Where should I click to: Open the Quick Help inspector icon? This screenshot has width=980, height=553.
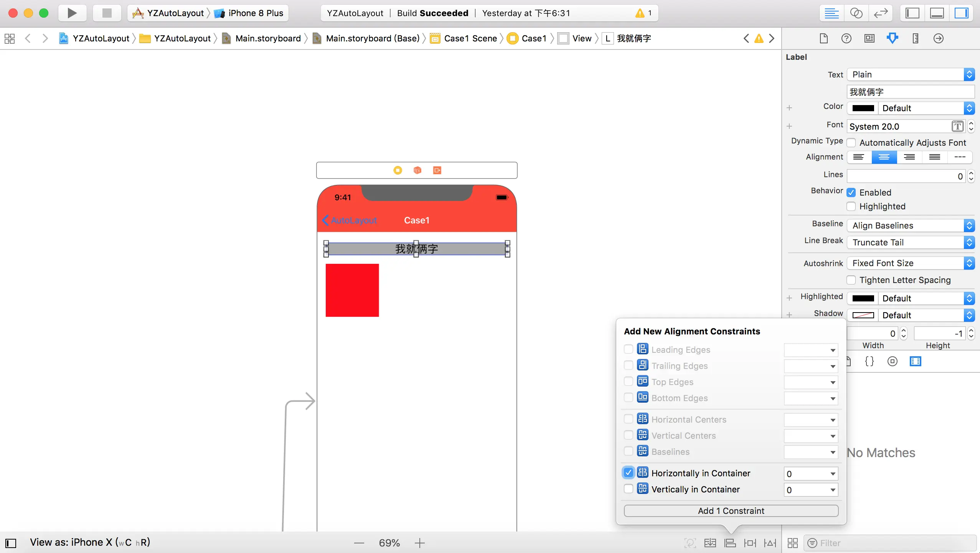click(846, 38)
